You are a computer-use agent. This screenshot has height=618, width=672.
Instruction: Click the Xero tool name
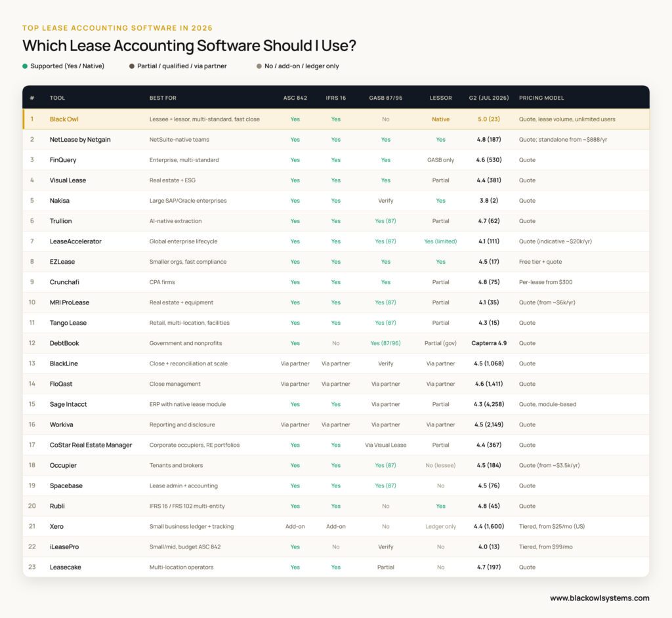(56, 526)
